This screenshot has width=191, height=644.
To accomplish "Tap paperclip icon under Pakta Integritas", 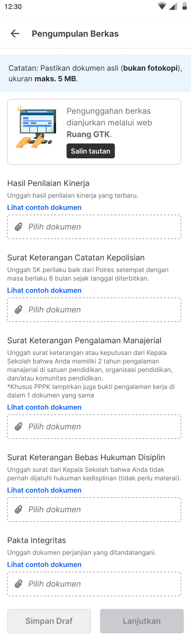I will point(19,584).
